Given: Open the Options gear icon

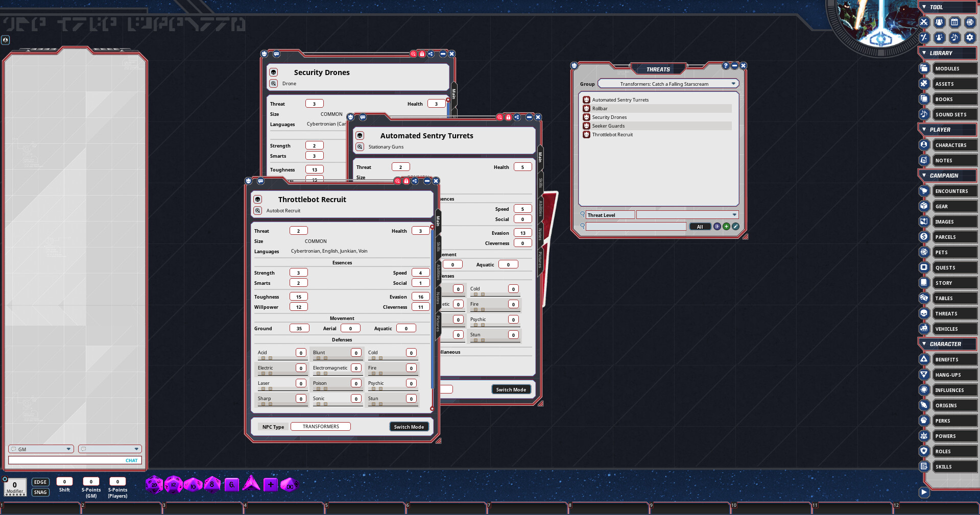Looking at the screenshot, I should click(x=970, y=38).
